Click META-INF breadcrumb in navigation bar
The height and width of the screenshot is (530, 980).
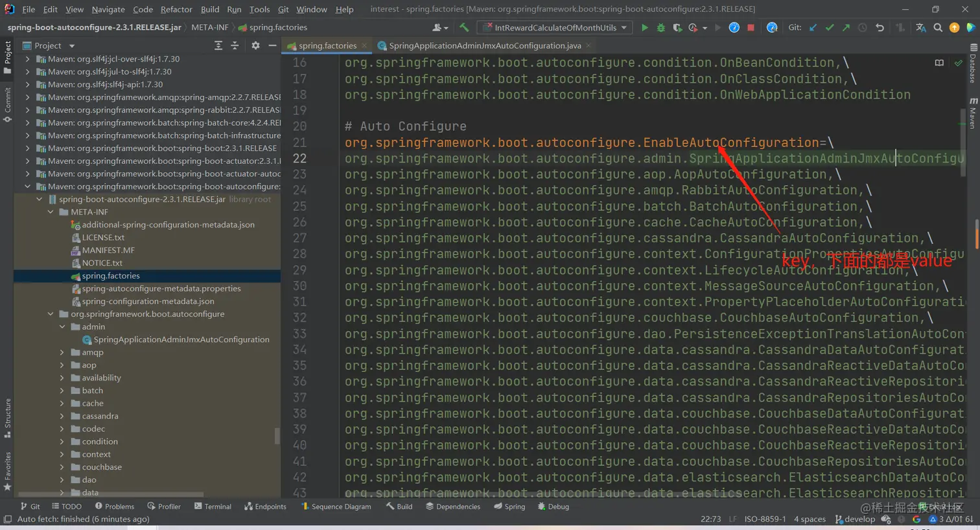tap(209, 27)
